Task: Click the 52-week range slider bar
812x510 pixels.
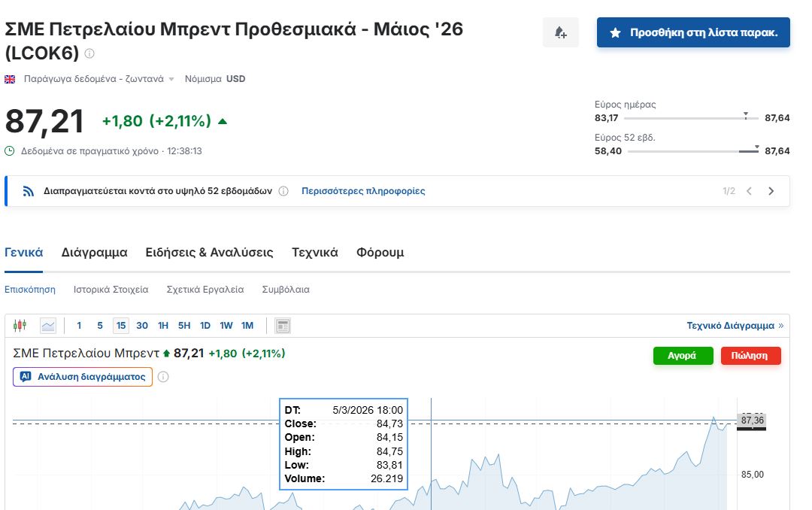Action: (692, 151)
